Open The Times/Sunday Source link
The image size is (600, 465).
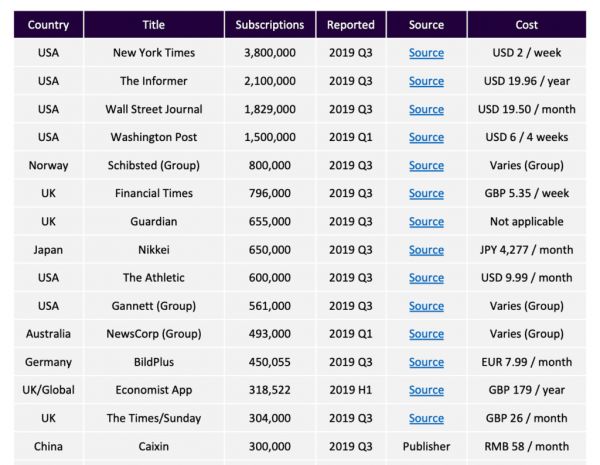426,418
